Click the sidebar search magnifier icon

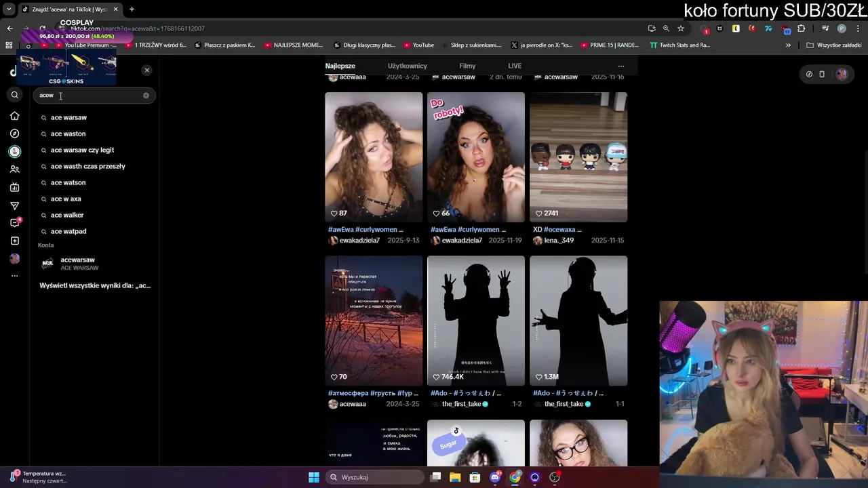coord(14,95)
